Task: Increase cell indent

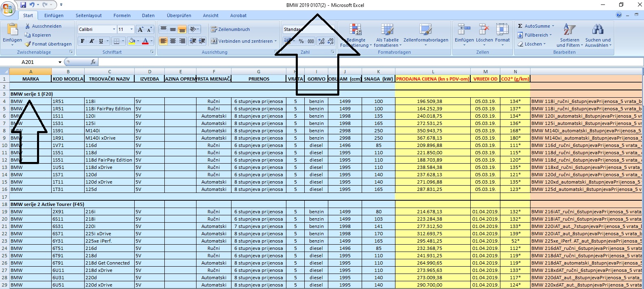Action: 202,41
